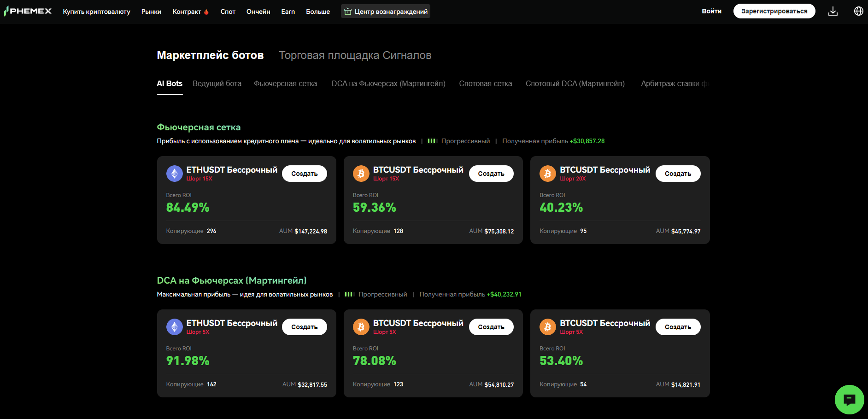
Task: Click the Bitcoin icon in the 53.40% card
Action: [x=547, y=327]
